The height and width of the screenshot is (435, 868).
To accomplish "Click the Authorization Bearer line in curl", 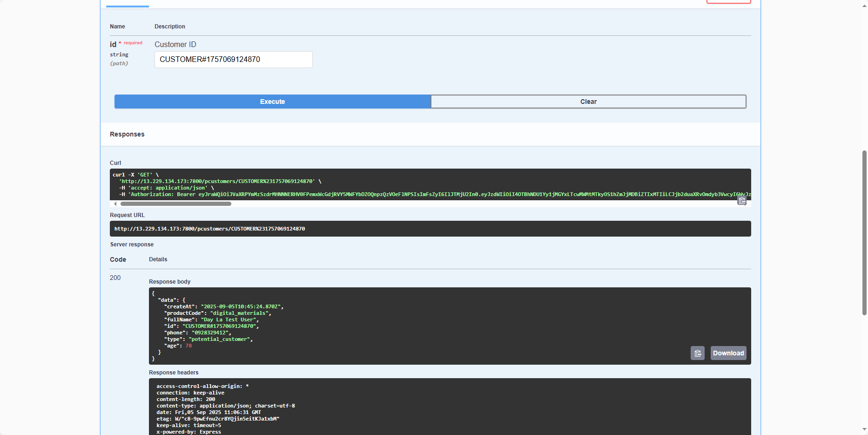I will (x=326, y=194).
